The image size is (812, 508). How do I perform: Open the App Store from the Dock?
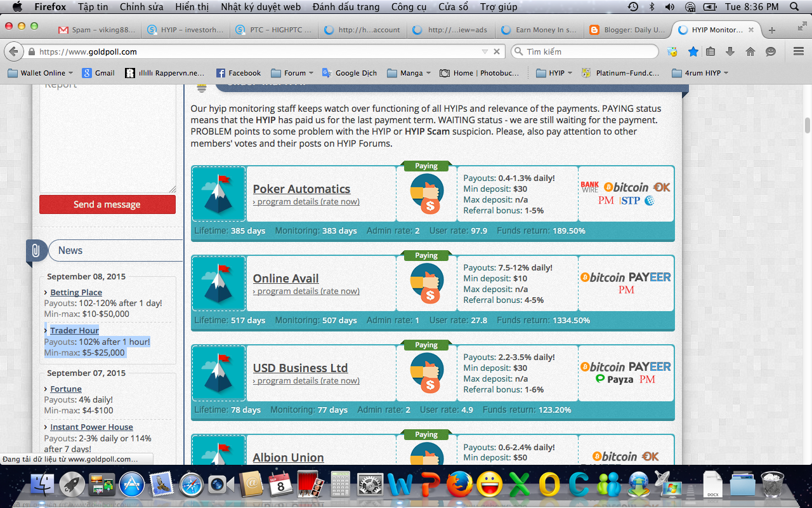point(133,485)
